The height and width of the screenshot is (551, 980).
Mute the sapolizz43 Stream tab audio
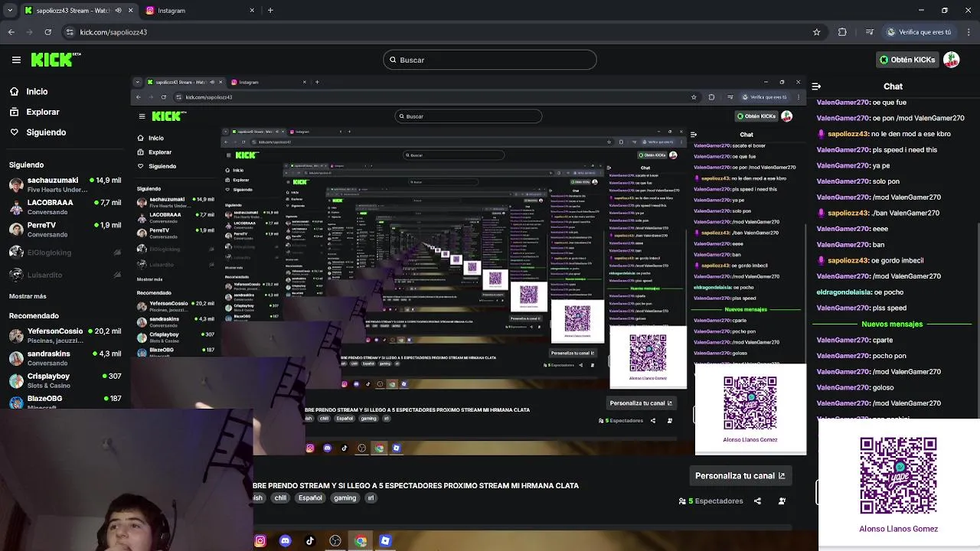point(119,11)
